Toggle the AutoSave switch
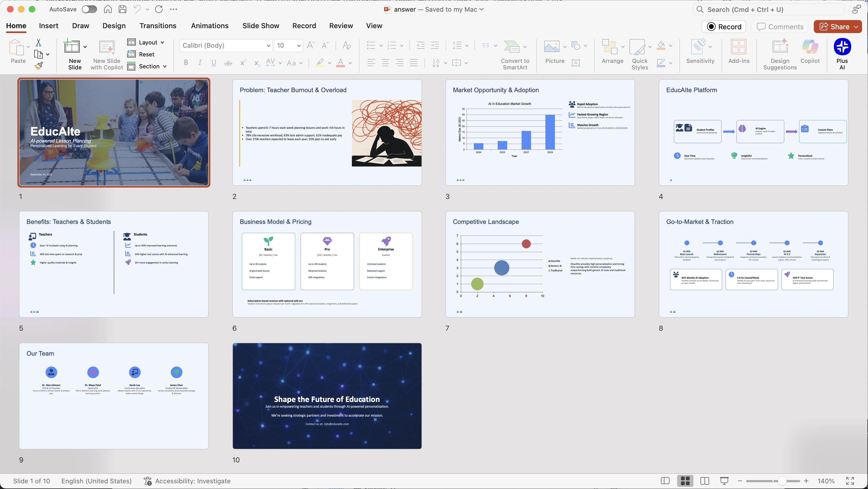The image size is (868, 489). pos(89,9)
